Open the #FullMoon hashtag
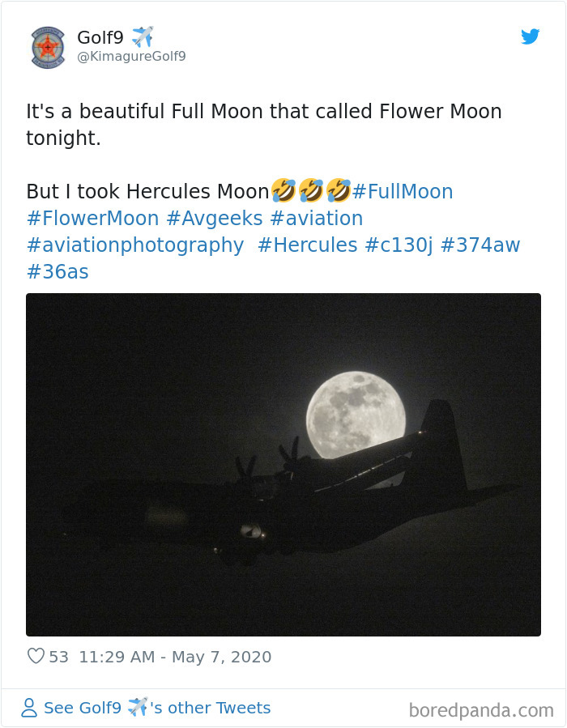 pos(403,191)
